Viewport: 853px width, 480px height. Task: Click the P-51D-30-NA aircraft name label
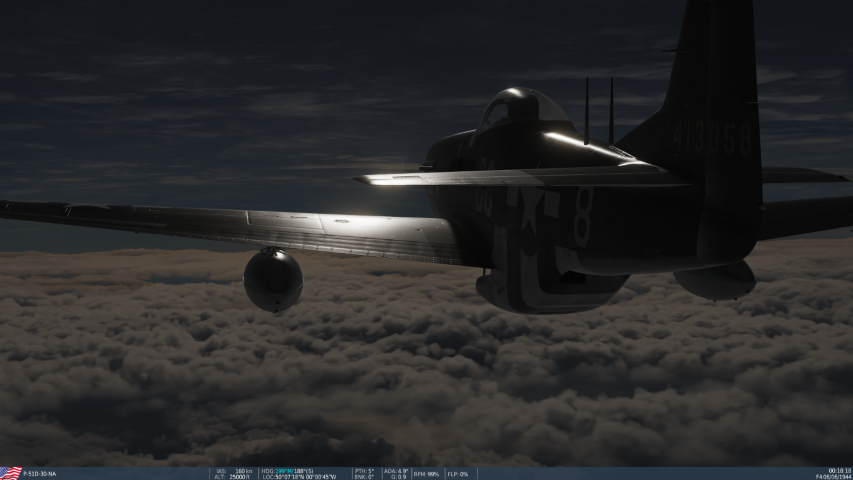pos(41,474)
